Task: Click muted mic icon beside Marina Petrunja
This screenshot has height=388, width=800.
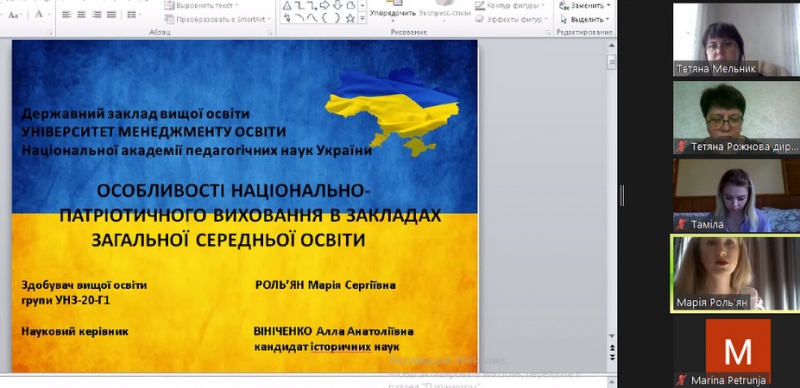Action: [x=681, y=380]
